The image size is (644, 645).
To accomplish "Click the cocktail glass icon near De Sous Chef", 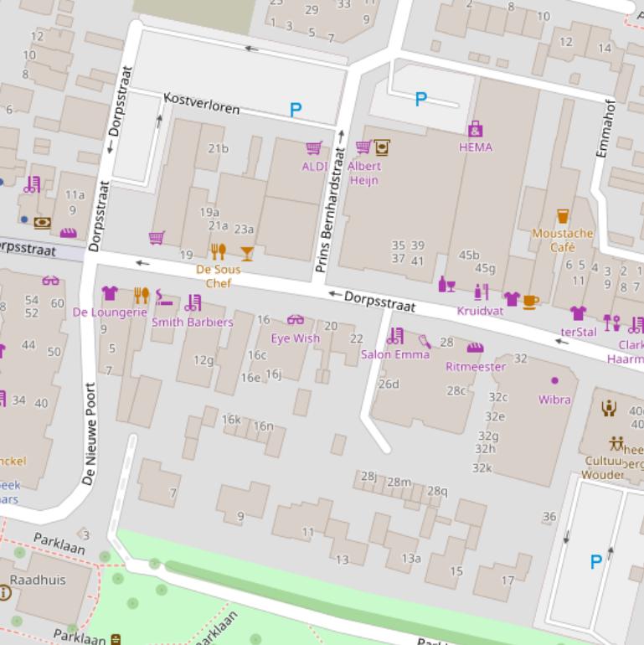I will click(247, 252).
